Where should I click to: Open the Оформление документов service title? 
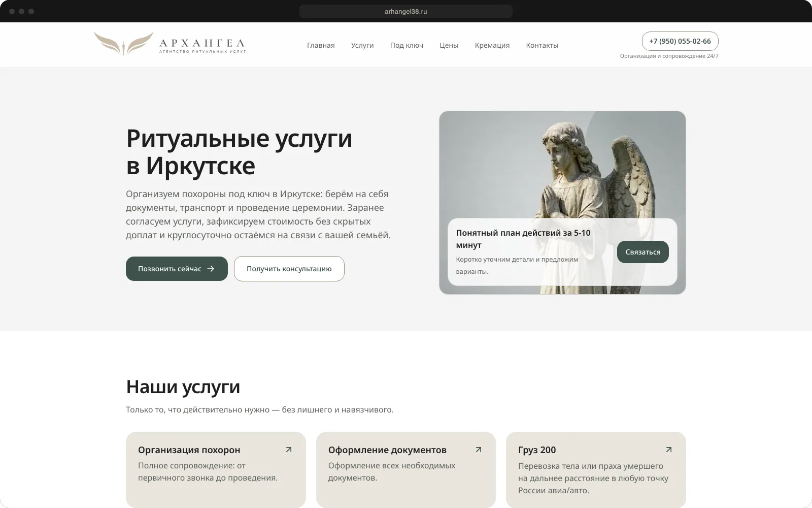pyautogui.click(x=387, y=450)
